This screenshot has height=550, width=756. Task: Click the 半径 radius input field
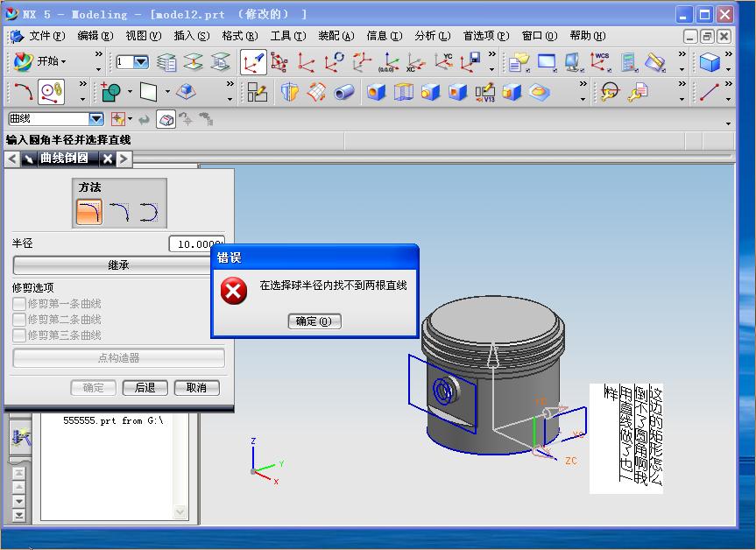197,243
